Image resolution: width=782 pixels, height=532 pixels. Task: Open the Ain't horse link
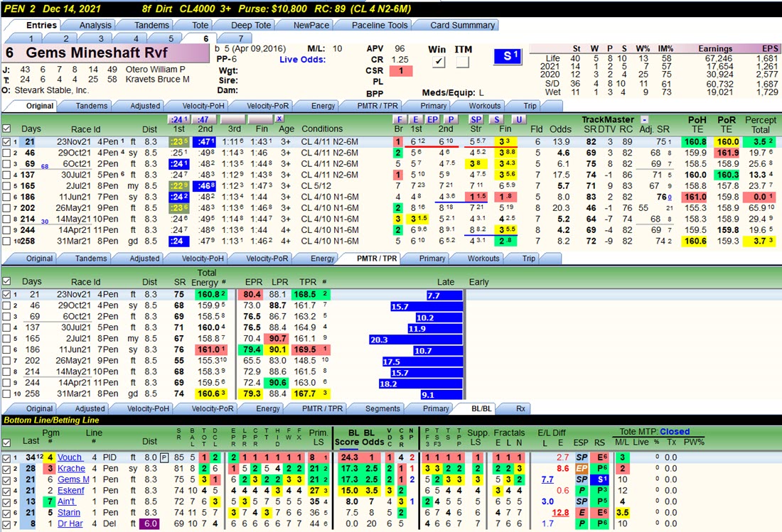(x=66, y=501)
